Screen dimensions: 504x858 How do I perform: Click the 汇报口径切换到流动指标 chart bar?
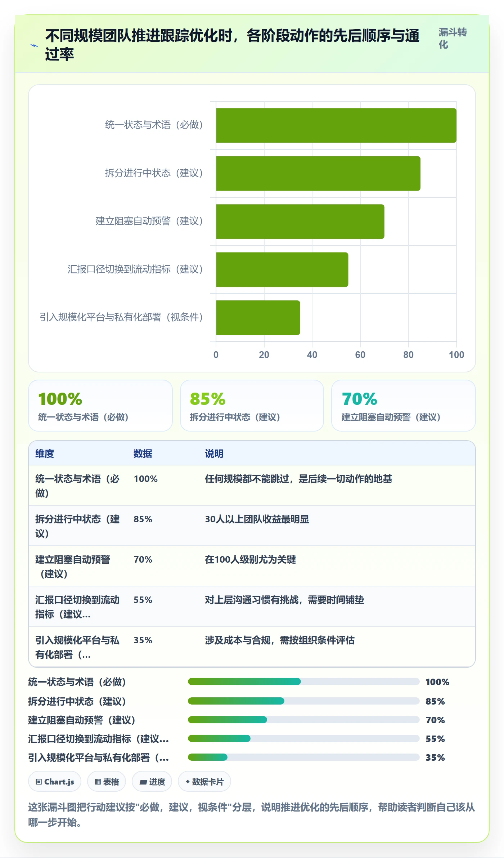(282, 269)
